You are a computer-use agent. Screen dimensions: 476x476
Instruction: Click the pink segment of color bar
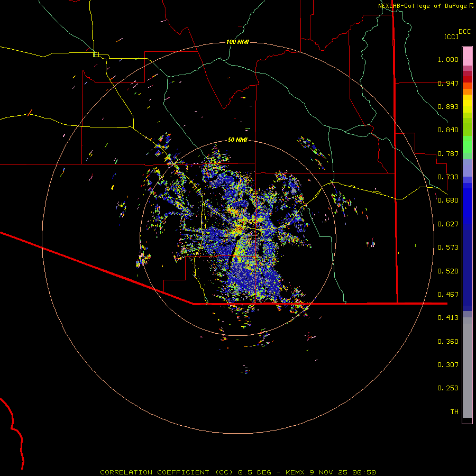click(467, 57)
